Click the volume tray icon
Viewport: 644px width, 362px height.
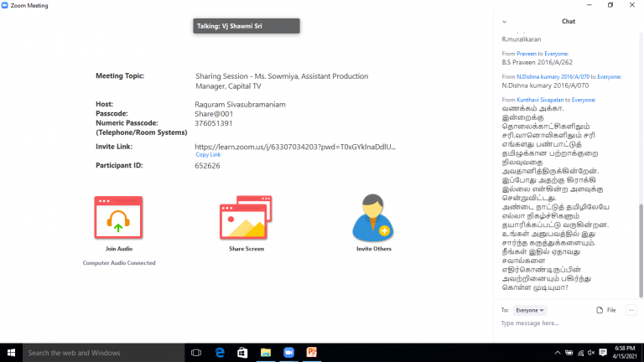pos(591,353)
